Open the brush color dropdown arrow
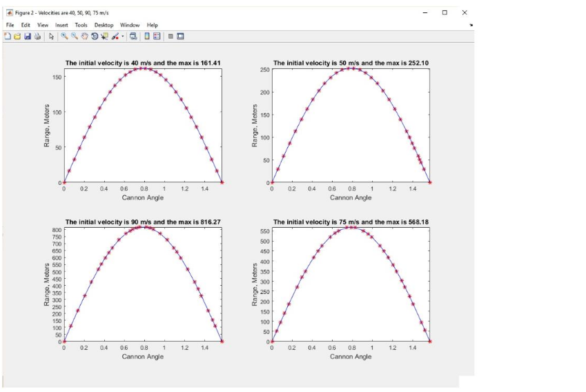The height and width of the screenshot is (392, 586). [123, 37]
